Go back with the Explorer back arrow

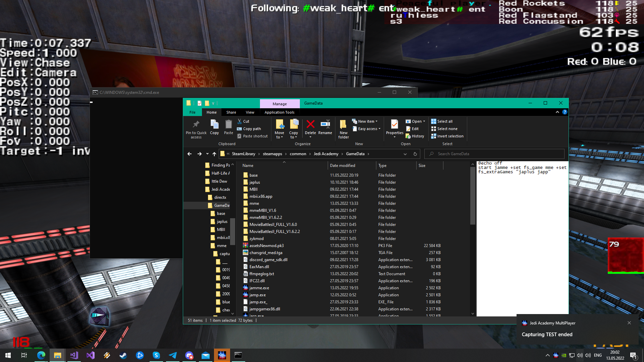coord(190,154)
